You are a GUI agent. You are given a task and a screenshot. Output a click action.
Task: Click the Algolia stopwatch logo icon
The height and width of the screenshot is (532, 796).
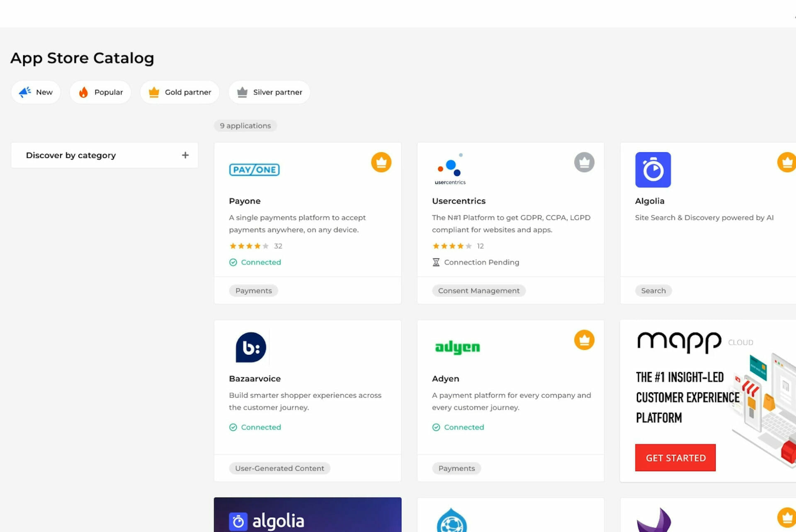(653, 170)
